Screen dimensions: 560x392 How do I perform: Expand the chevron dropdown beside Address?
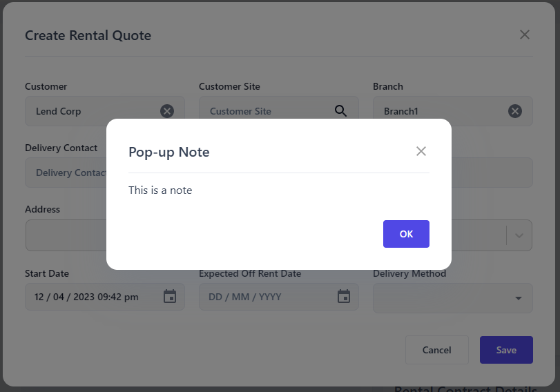pos(519,235)
